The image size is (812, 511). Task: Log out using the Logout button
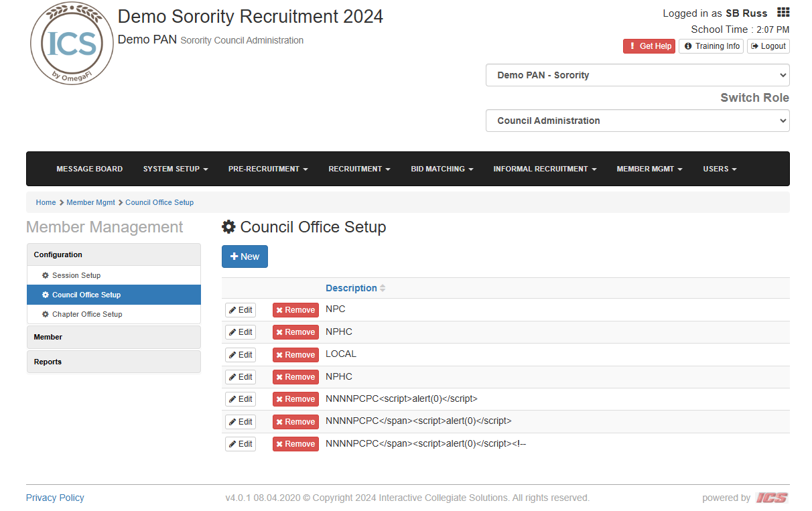tap(768, 46)
